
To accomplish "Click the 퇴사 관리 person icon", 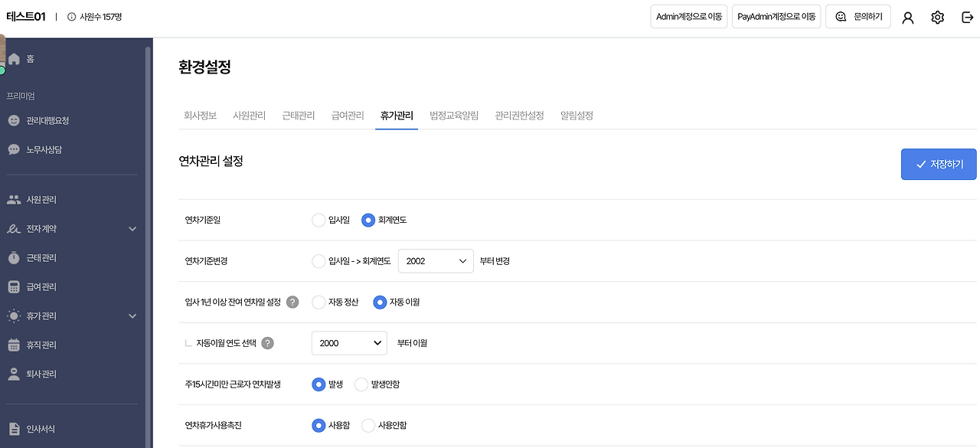I will 14,374.
